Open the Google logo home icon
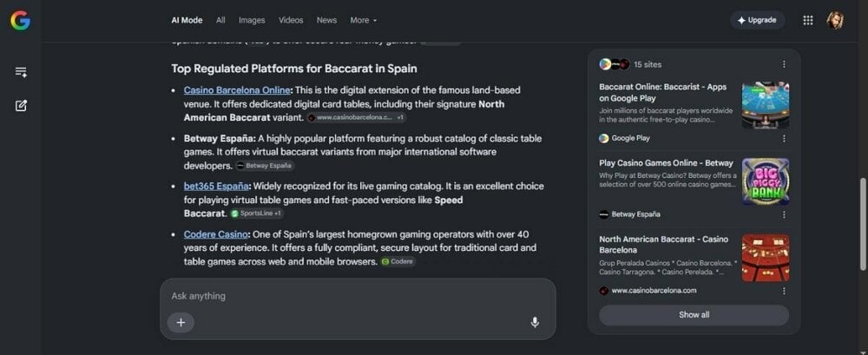Screen dimensions: 868x355 point(20,21)
